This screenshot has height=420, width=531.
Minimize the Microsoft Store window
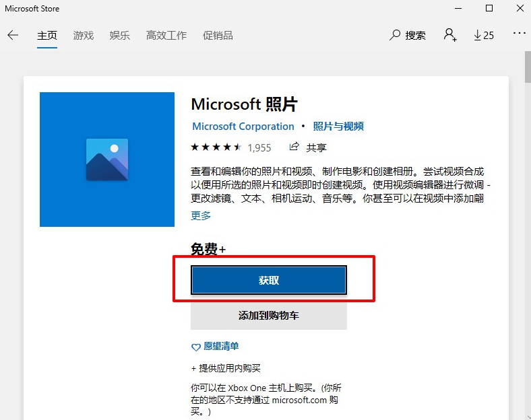point(458,9)
